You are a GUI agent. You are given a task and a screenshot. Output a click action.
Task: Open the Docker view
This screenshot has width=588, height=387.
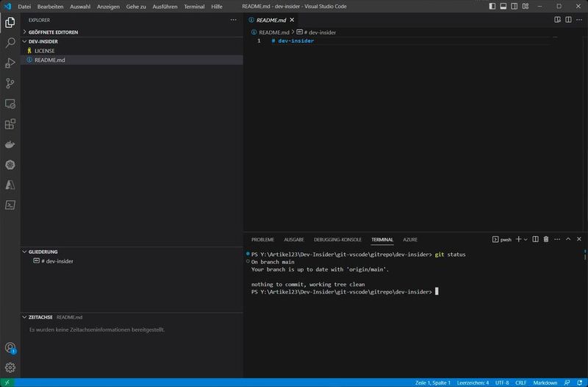click(10, 144)
